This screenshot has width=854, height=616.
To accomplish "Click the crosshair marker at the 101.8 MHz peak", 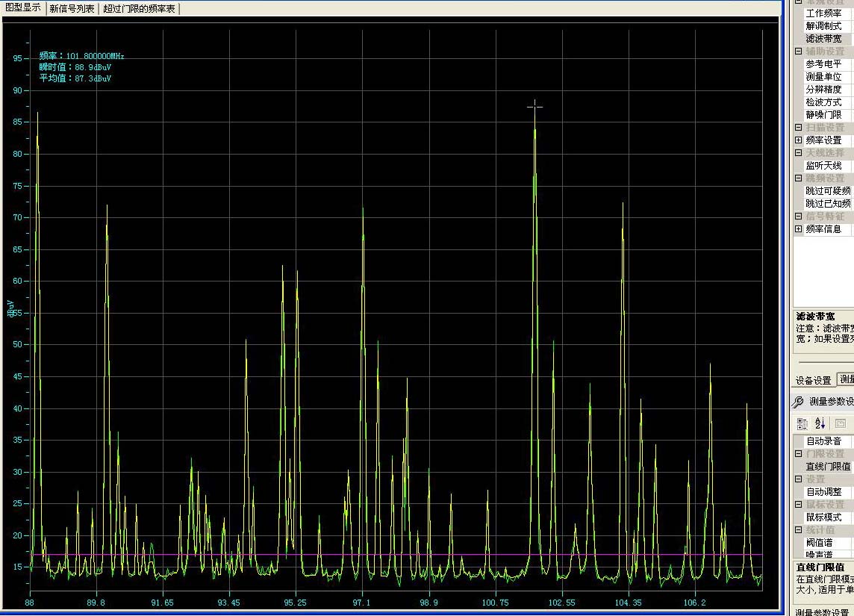I will click(534, 107).
